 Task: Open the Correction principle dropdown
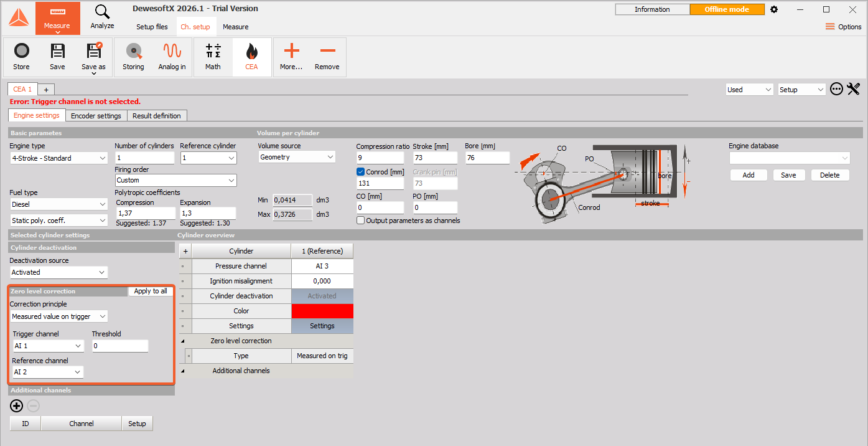point(59,316)
